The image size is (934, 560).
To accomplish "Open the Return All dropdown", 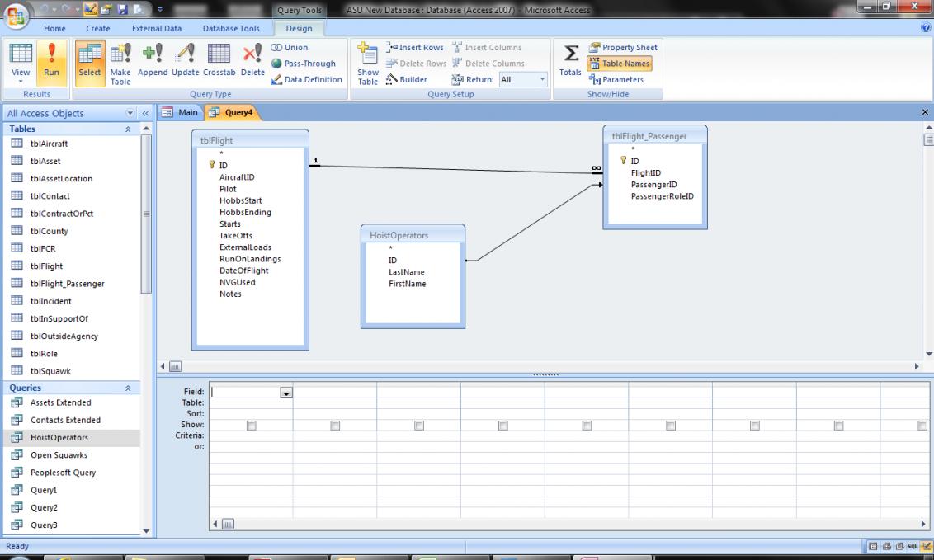I will tap(542, 79).
